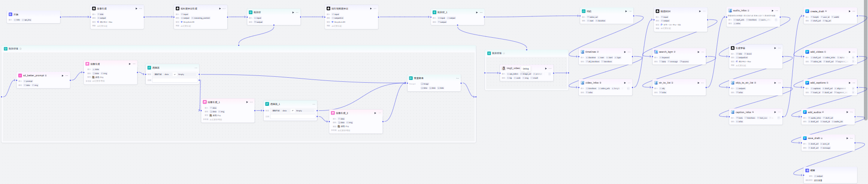Run the add_videos node
The height and width of the screenshot is (184, 868).
point(849,52)
